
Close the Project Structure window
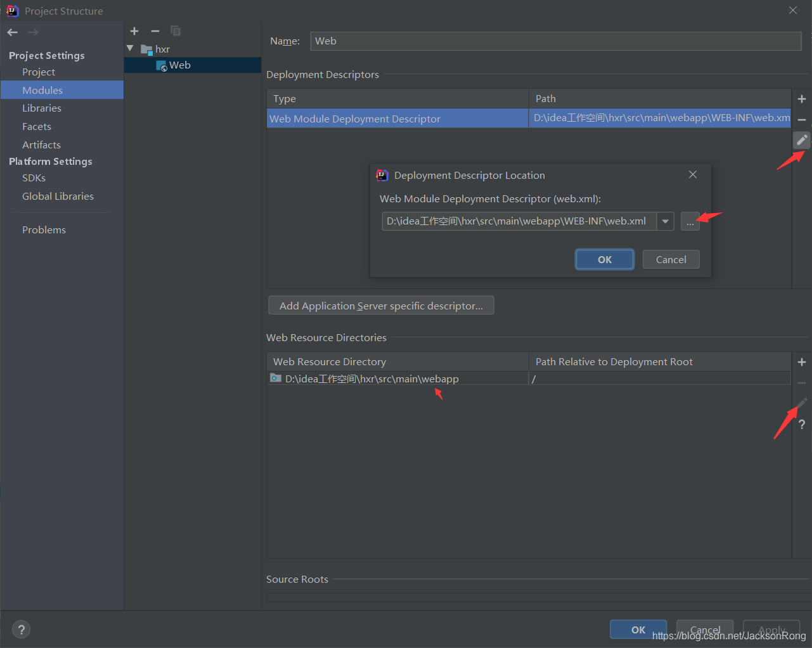pyautogui.click(x=793, y=10)
